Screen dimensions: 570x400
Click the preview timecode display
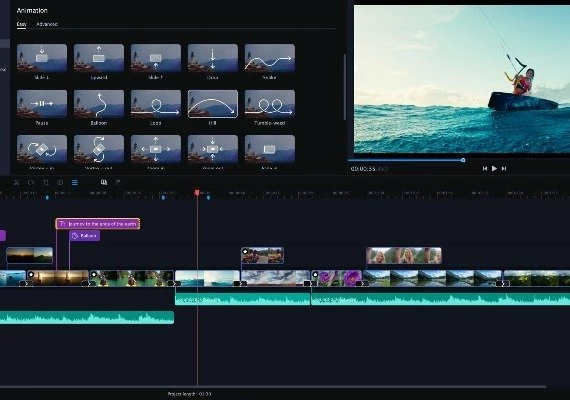point(369,169)
